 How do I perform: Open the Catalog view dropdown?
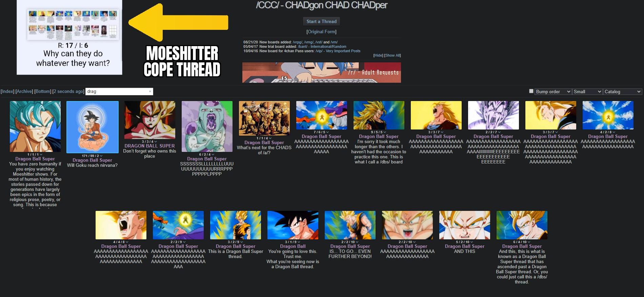pyautogui.click(x=623, y=92)
